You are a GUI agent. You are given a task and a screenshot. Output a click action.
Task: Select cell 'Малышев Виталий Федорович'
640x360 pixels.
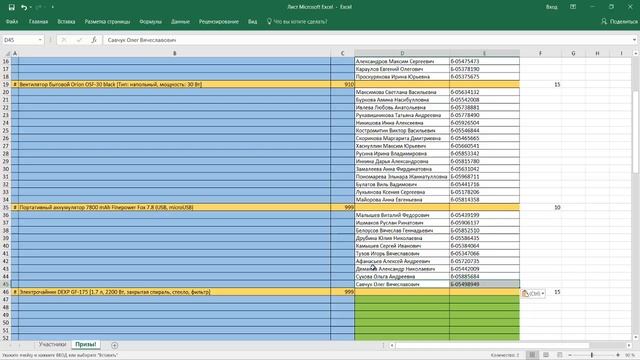402,215
